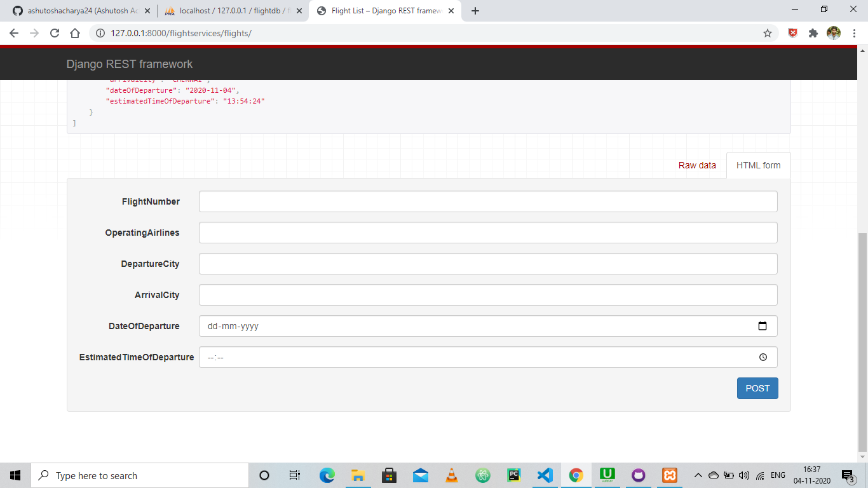Viewport: 868px width, 488px height.
Task: Open the browser home page icon
Action: tap(75, 33)
